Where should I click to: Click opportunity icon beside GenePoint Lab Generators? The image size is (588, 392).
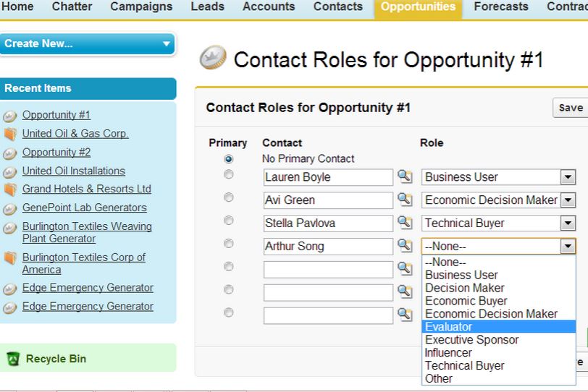[x=10, y=208]
